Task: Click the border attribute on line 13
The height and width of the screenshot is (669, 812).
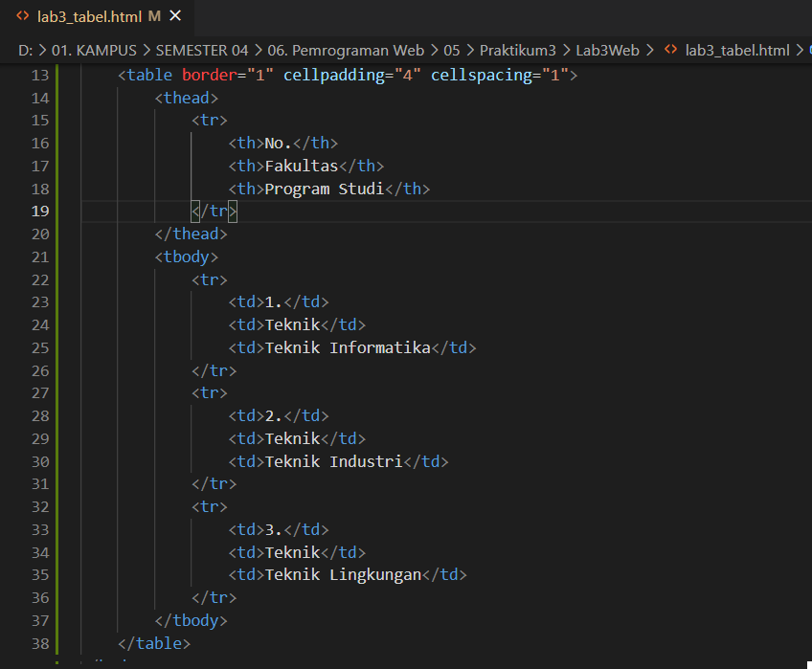Action: [x=210, y=75]
